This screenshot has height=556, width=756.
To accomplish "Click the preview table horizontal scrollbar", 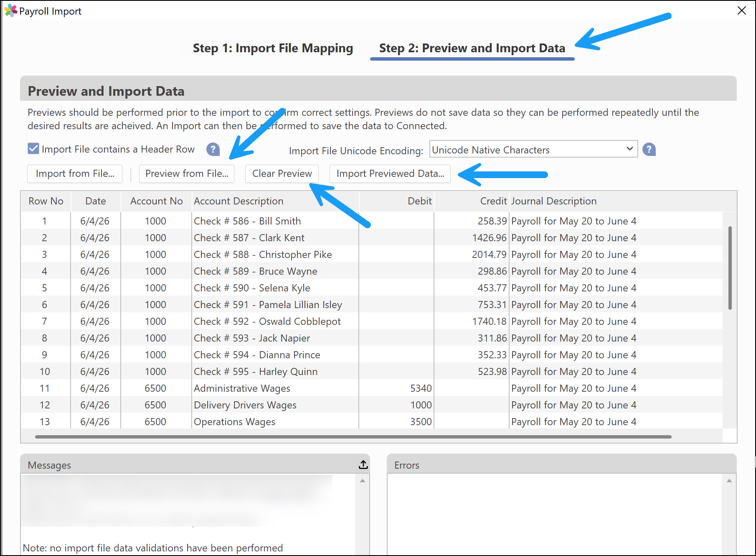I will coord(353,437).
